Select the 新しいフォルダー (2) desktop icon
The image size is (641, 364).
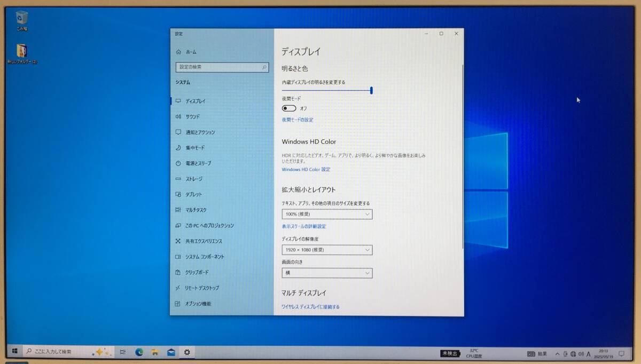click(22, 54)
